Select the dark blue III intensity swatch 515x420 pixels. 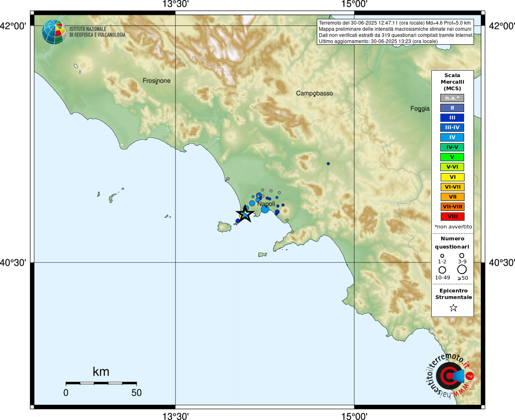[x=452, y=118]
